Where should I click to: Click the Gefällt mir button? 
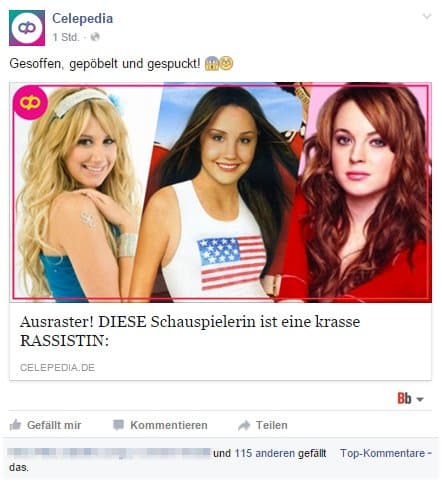coord(45,425)
